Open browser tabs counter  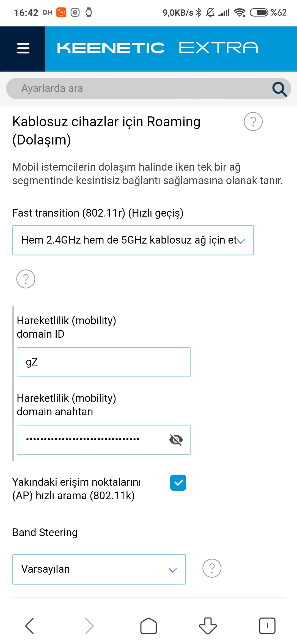coord(267,626)
